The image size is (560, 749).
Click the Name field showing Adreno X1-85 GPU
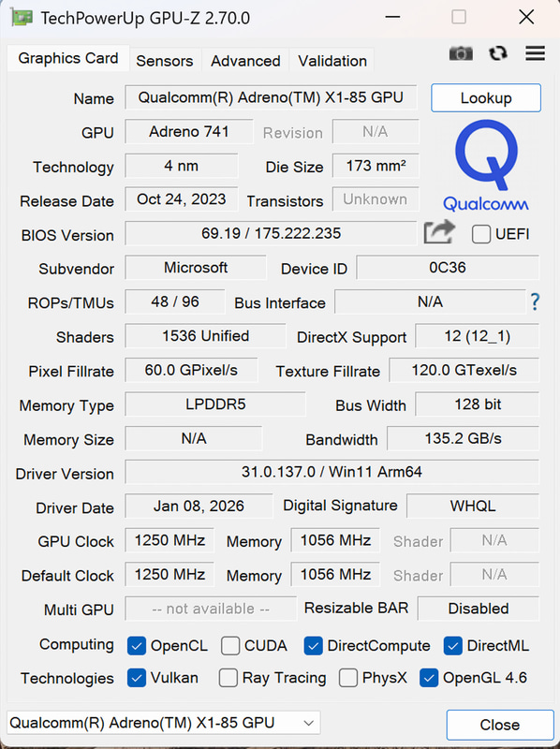click(x=271, y=97)
